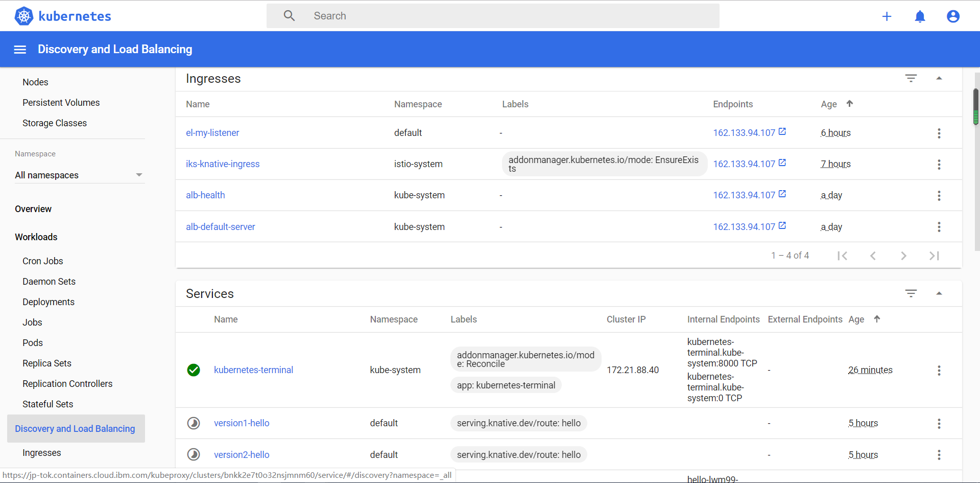The image size is (980, 483).
Task: Open Daemon Sets in sidebar
Action: (x=49, y=282)
